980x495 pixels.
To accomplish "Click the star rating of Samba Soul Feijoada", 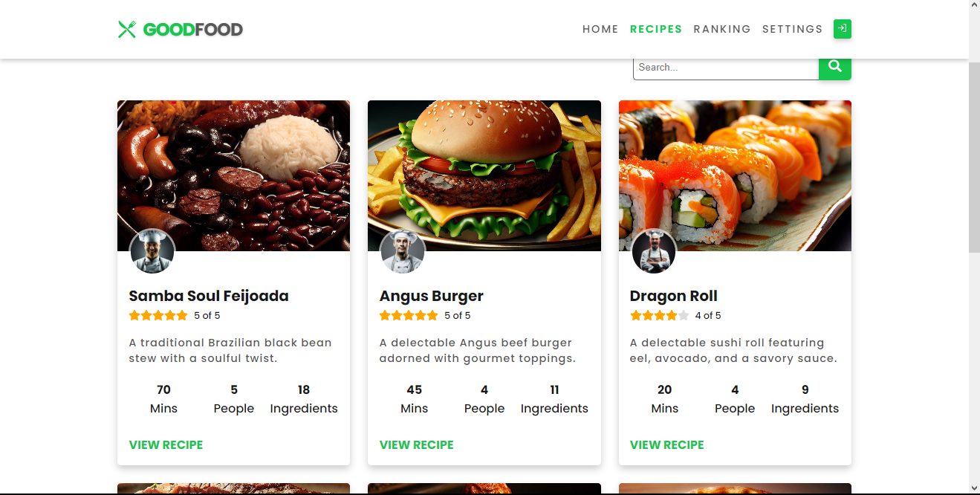I will tap(158, 315).
